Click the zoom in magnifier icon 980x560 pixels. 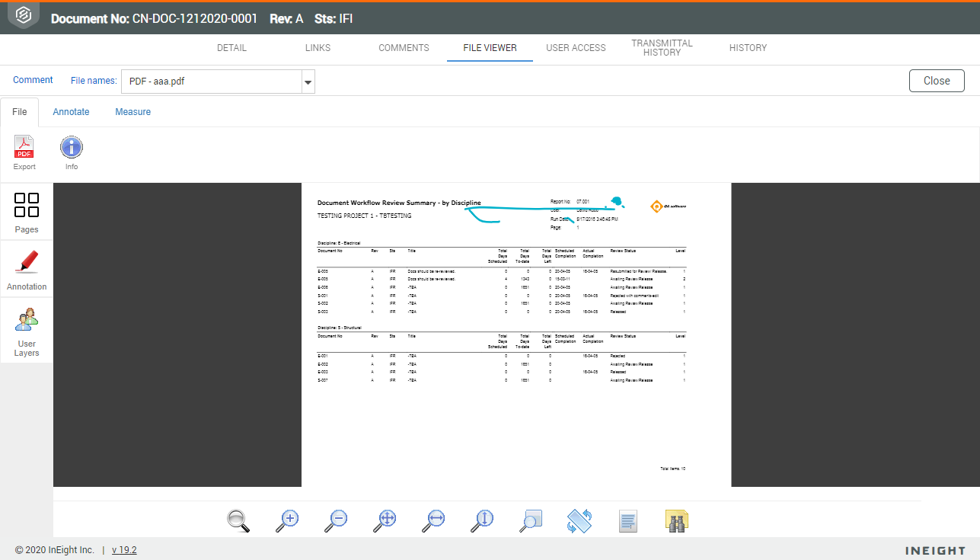point(287,520)
